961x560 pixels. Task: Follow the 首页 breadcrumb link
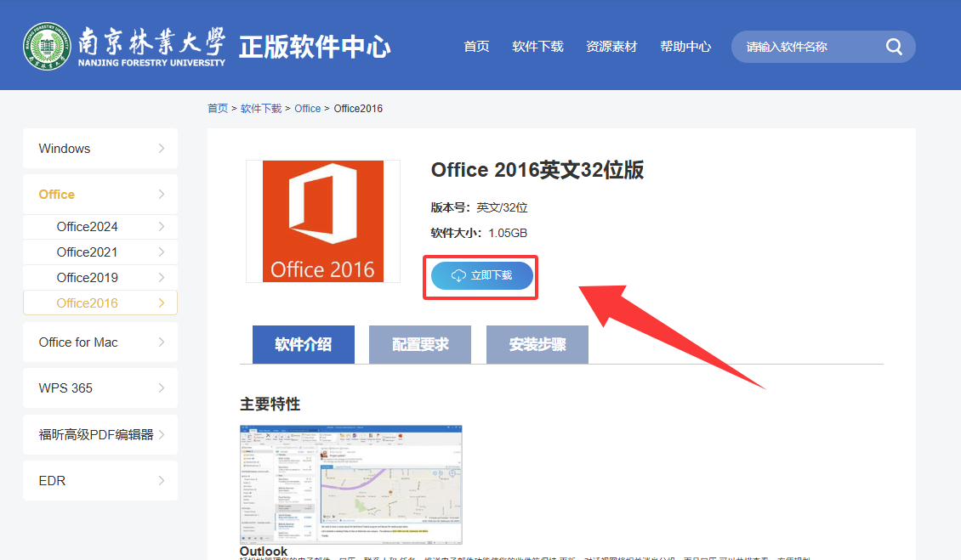pos(218,109)
